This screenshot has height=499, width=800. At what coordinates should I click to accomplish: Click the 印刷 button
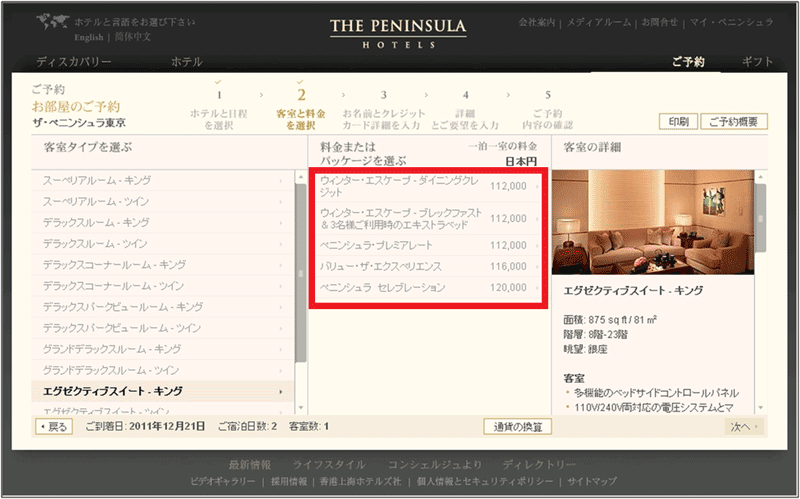(x=679, y=121)
